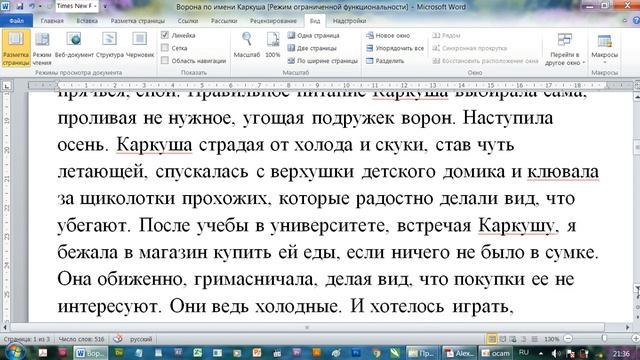Undo last action in quick access toolbar
This screenshot has height=360, width=640.
32,6
